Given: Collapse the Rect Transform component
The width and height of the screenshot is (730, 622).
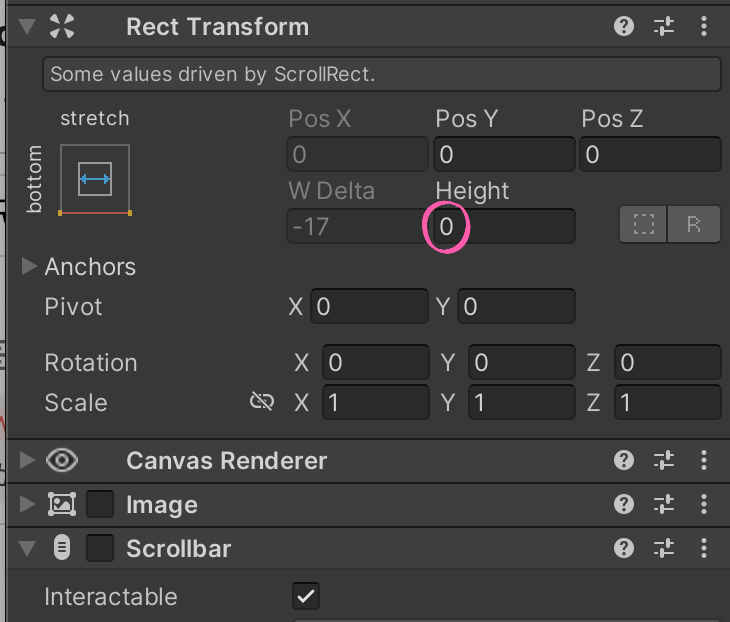Looking at the screenshot, I should coord(28,26).
